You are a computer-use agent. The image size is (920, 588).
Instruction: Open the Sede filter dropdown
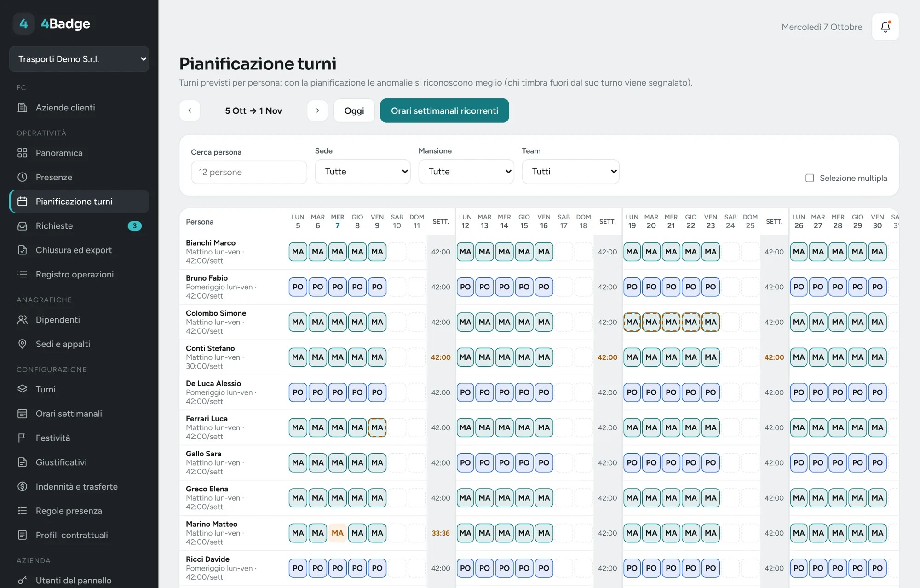362,172
